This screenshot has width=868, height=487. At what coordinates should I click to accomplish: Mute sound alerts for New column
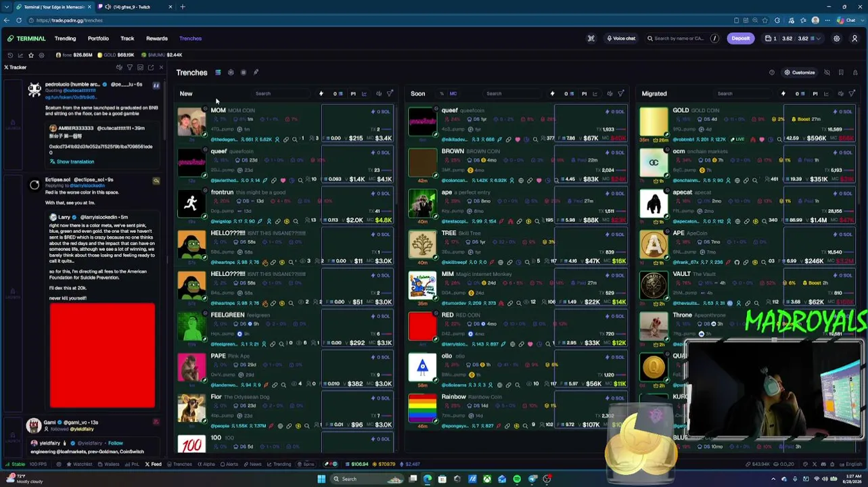click(x=379, y=94)
